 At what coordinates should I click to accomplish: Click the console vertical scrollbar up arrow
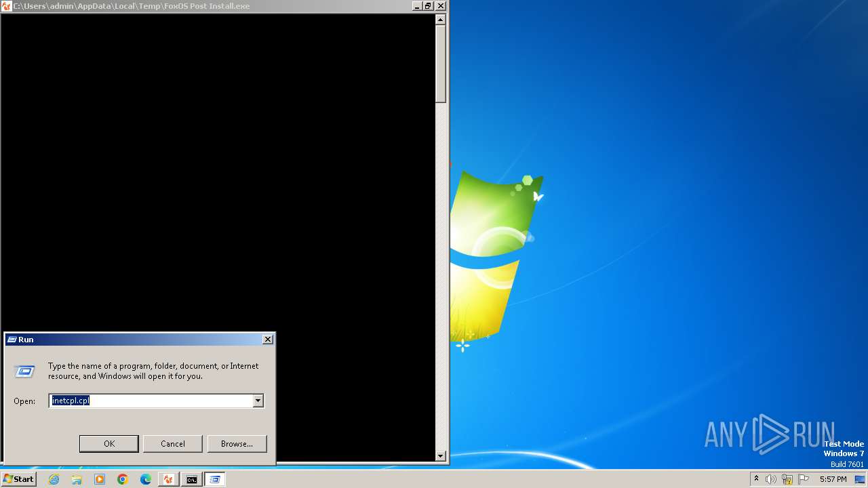click(441, 19)
